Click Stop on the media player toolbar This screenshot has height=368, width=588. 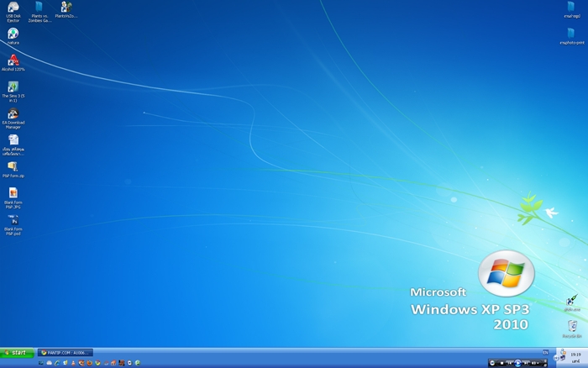501,363
